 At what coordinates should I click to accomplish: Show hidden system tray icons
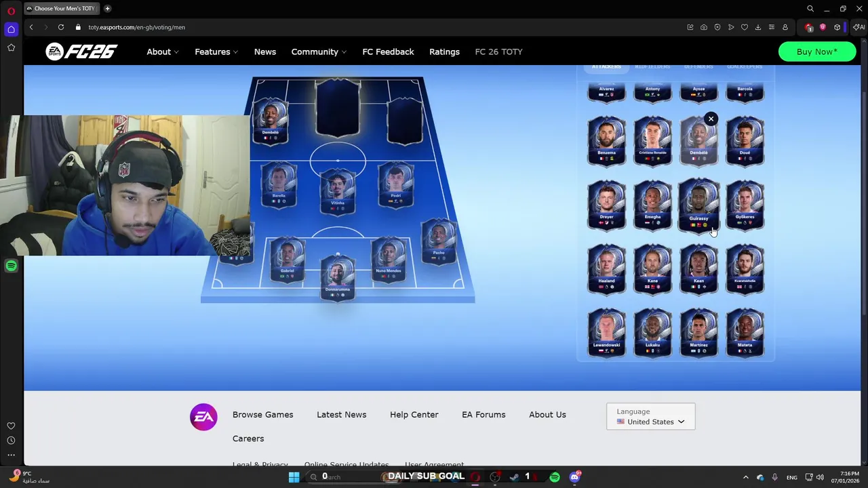coord(746,477)
